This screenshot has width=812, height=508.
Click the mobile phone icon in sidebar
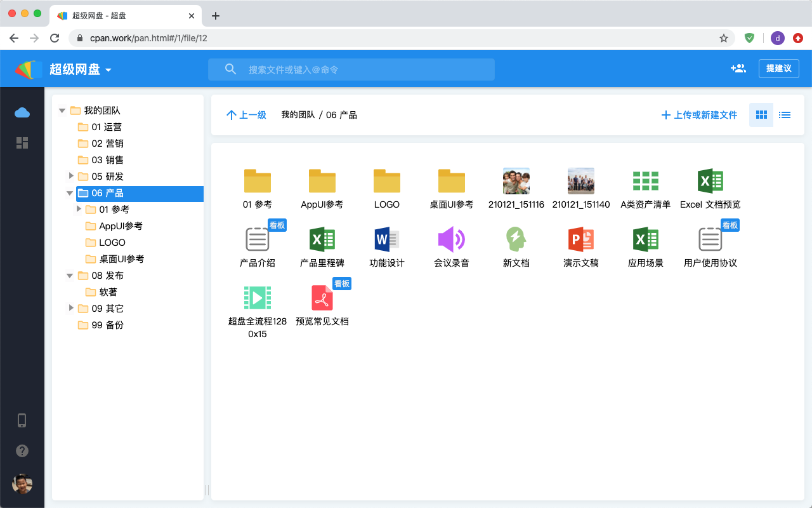tap(22, 420)
